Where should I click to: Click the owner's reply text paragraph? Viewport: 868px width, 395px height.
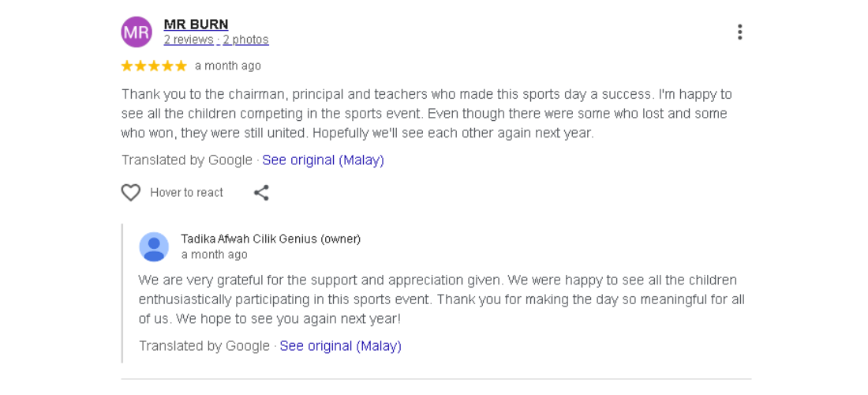pyautogui.click(x=440, y=299)
